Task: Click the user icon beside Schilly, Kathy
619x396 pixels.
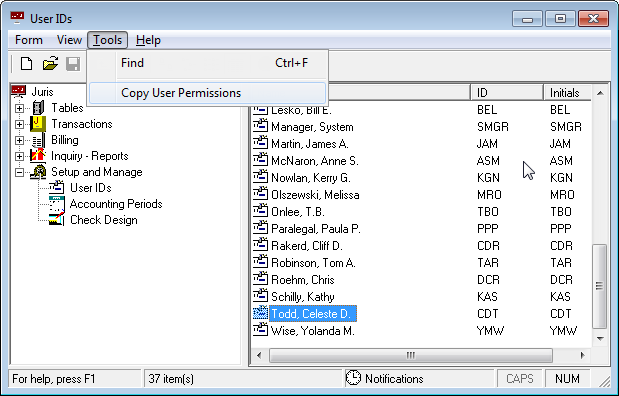Action: [x=260, y=296]
